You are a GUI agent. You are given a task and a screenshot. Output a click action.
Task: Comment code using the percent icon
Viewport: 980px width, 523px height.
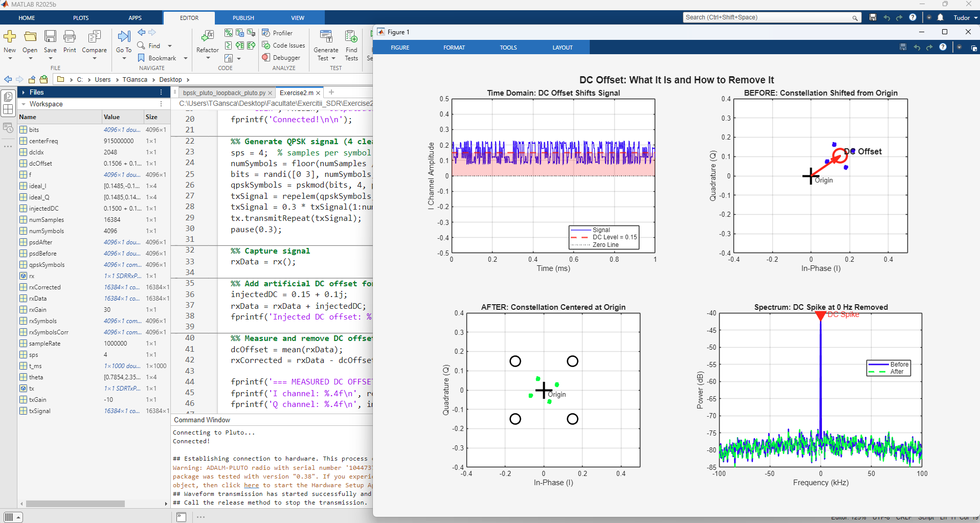click(229, 33)
